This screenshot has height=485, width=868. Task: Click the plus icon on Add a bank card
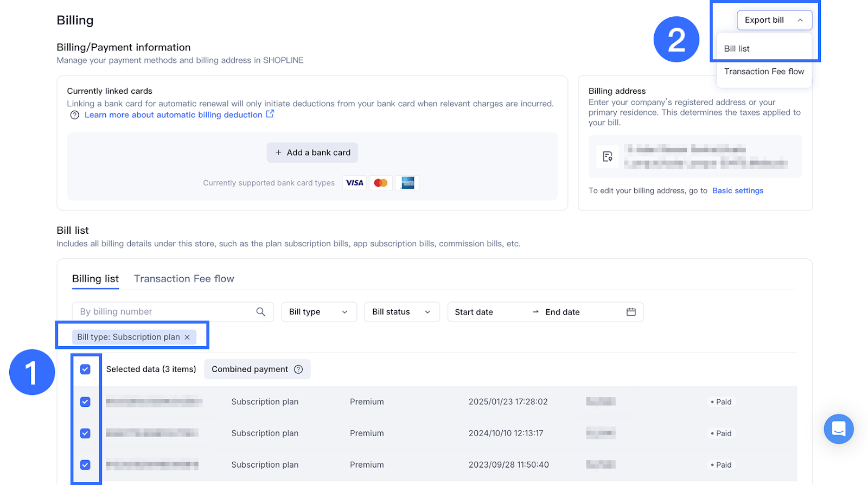tap(278, 152)
